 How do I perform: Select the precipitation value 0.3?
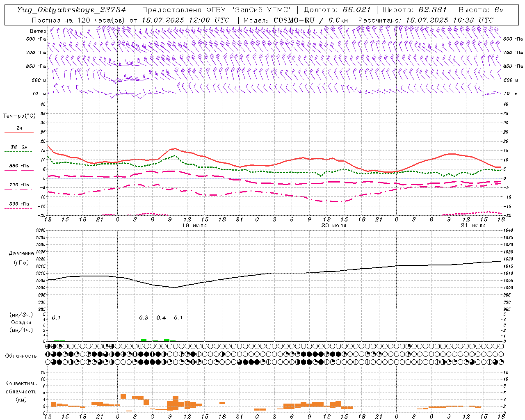[x=144, y=318]
